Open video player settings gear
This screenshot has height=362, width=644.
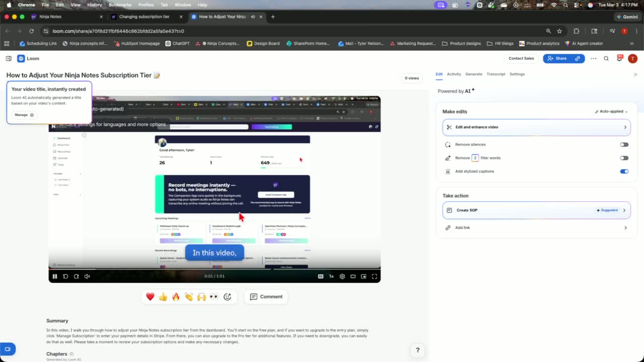(342, 276)
